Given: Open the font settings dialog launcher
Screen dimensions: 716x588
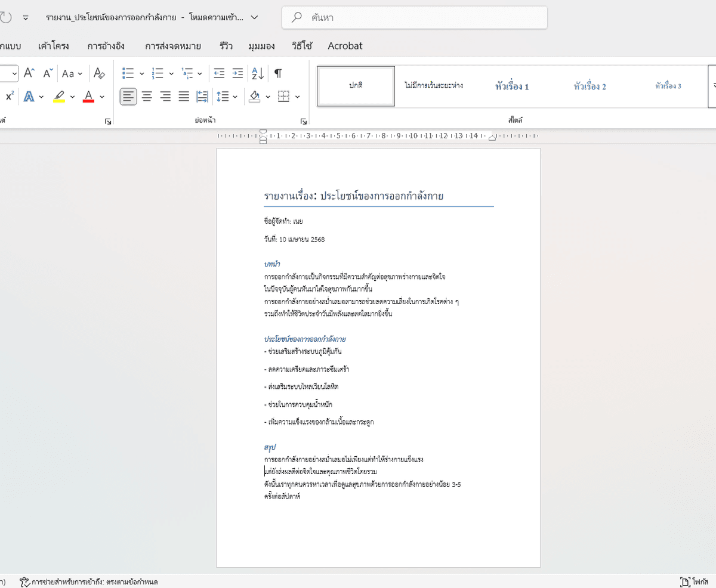Looking at the screenshot, I should 108,121.
